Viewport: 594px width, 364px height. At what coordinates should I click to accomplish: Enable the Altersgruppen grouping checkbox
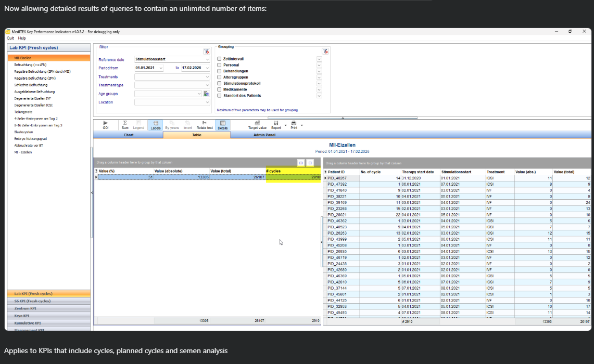[219, 77]
